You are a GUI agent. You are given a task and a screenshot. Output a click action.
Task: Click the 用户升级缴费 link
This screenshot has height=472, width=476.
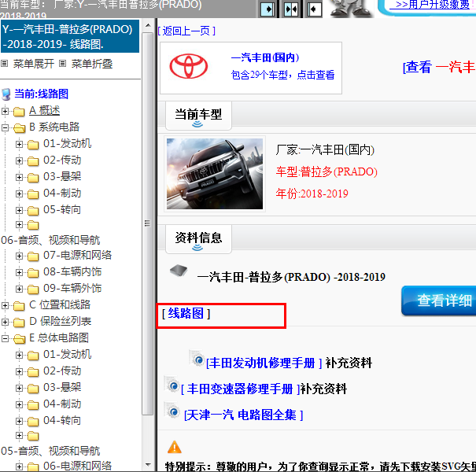tap(433, 5)
